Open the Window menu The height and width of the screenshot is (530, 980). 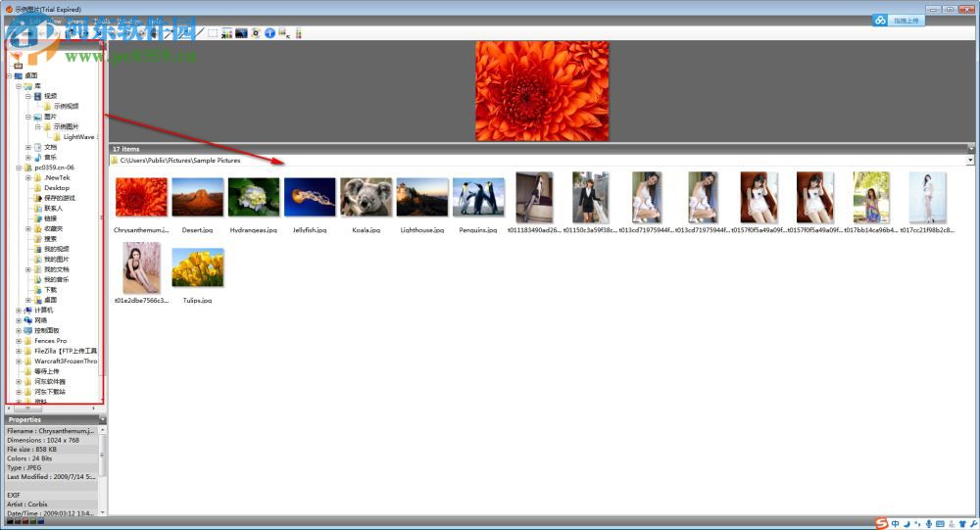click(128, 21)
